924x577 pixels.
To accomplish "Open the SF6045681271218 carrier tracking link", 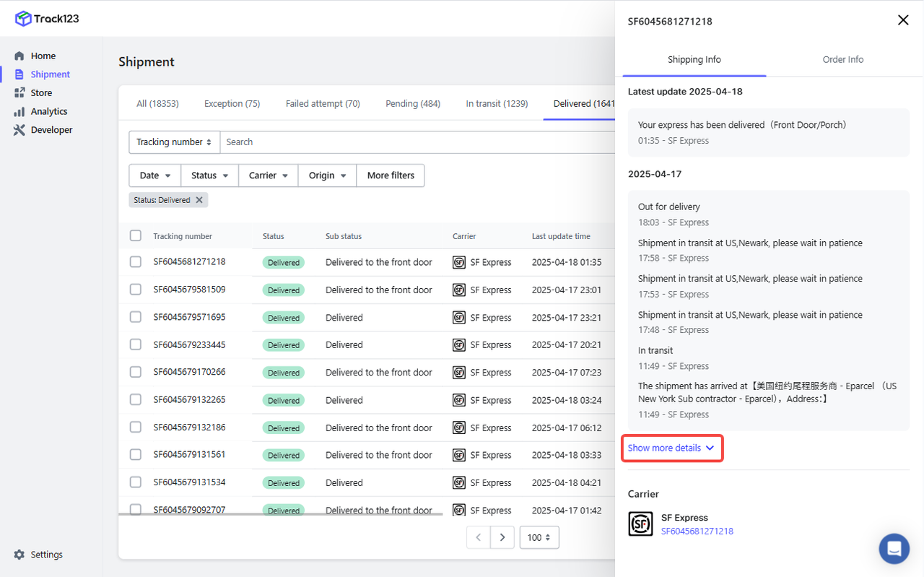I will [x=697, y=532].
